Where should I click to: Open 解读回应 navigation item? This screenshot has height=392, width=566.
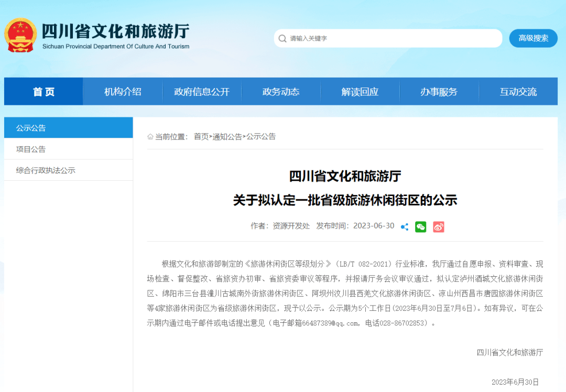click(x=360, y=92)
